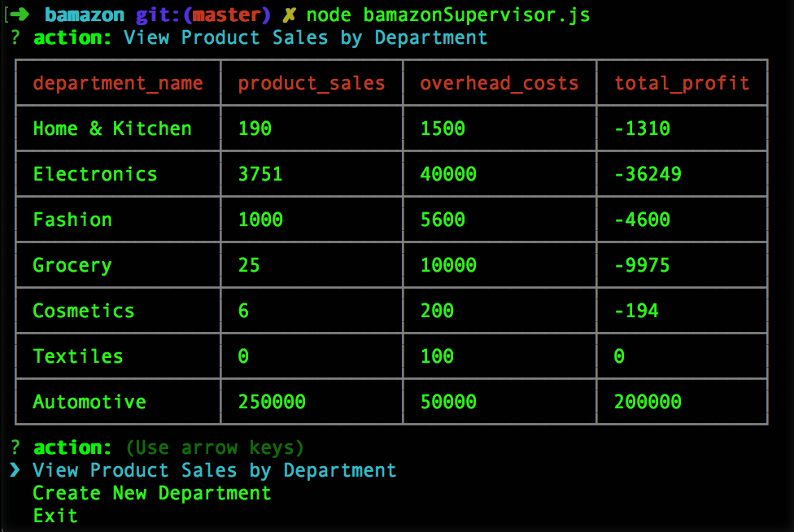
Task: Choose the Create New Department option
Action: (151, 493)
